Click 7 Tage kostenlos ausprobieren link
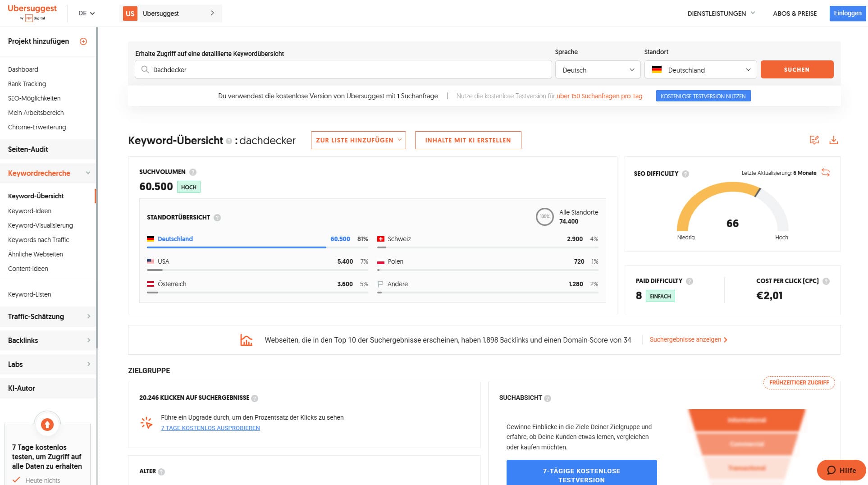The image size is (868, 485). (x=210, y=428)
